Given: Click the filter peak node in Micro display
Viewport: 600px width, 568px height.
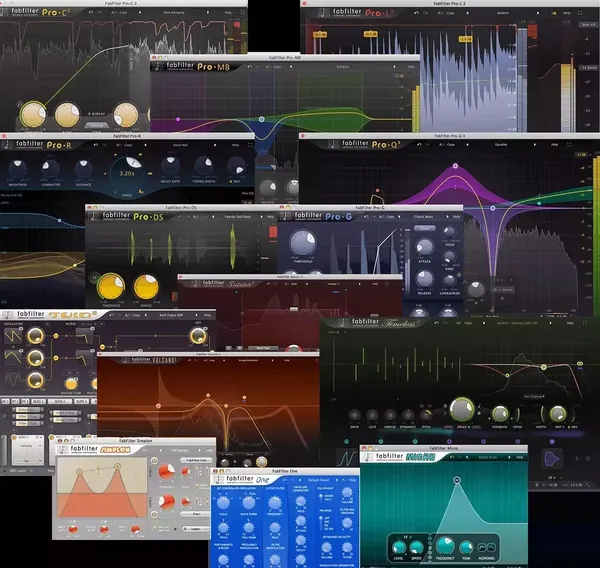Looking at the screenshot, I should click(457, 480).
